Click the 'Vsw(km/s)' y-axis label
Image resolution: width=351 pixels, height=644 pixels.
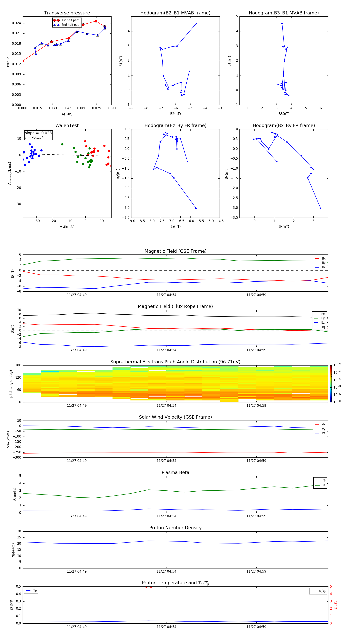pyautogui.click(x=8, y=439)
